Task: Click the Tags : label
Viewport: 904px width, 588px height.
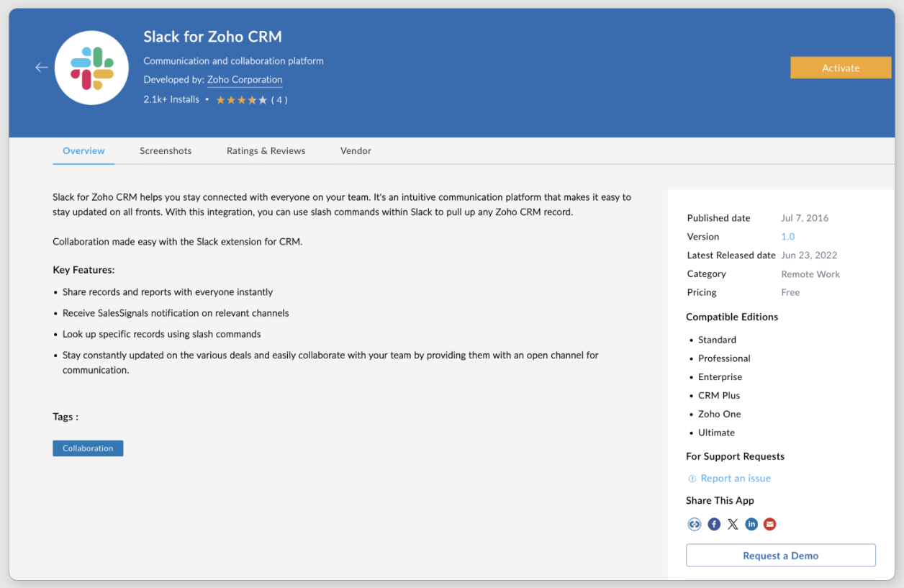Action: point(65,417)
